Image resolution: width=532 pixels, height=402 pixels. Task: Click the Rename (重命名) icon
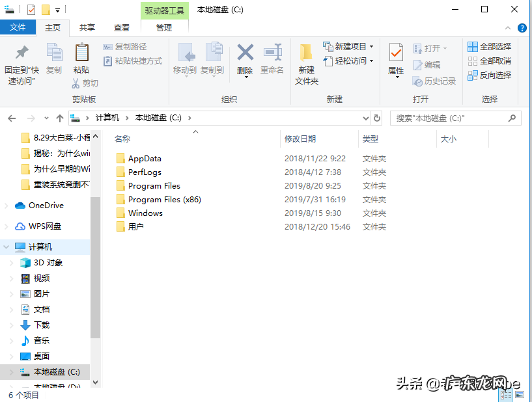point(272,52)
